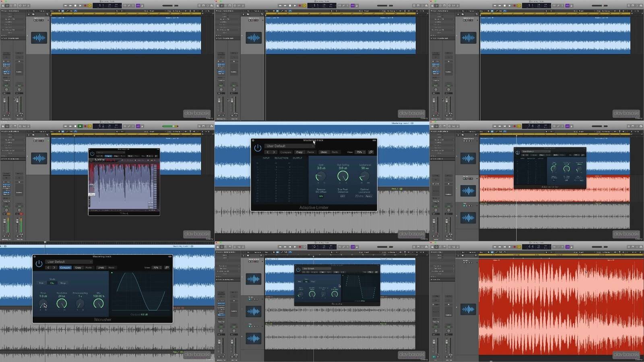Click Undo in the large Bitcrusher window
The width and height of the screenshot is (644, 362).
click(101, 267)
